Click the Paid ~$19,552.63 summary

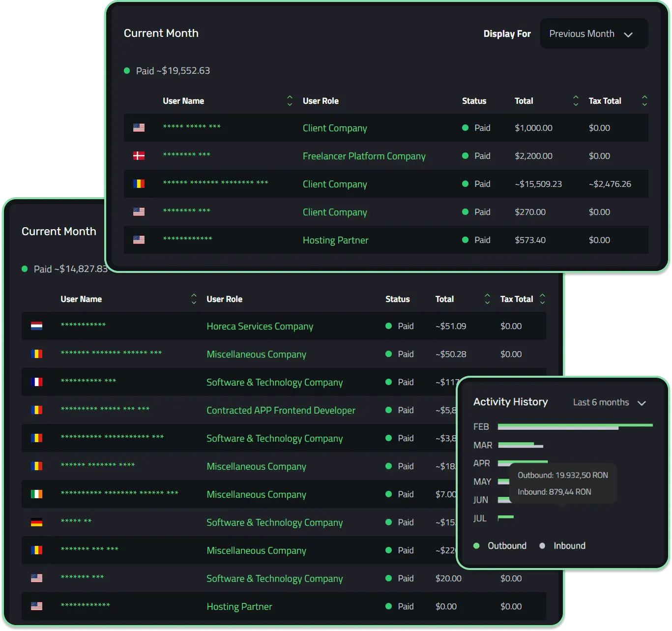click(167, 71)
